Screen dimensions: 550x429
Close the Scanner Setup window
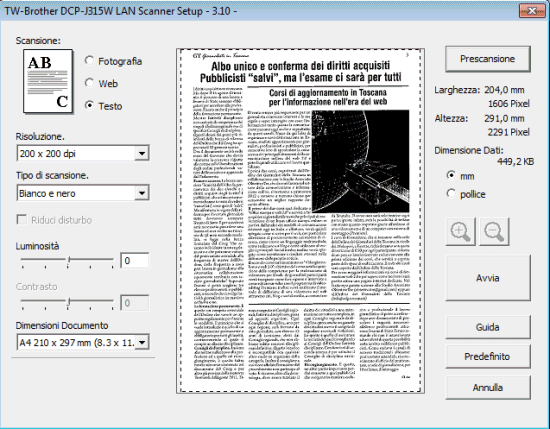point(532,11)
